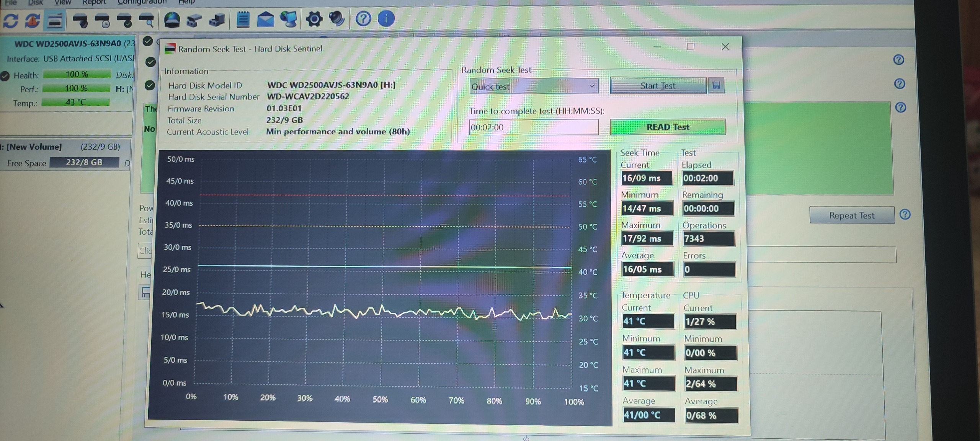Open the email envelope toolbar icon
This screenshot has width=980, height=441.
pyautogui.click(x=265, y=19)
